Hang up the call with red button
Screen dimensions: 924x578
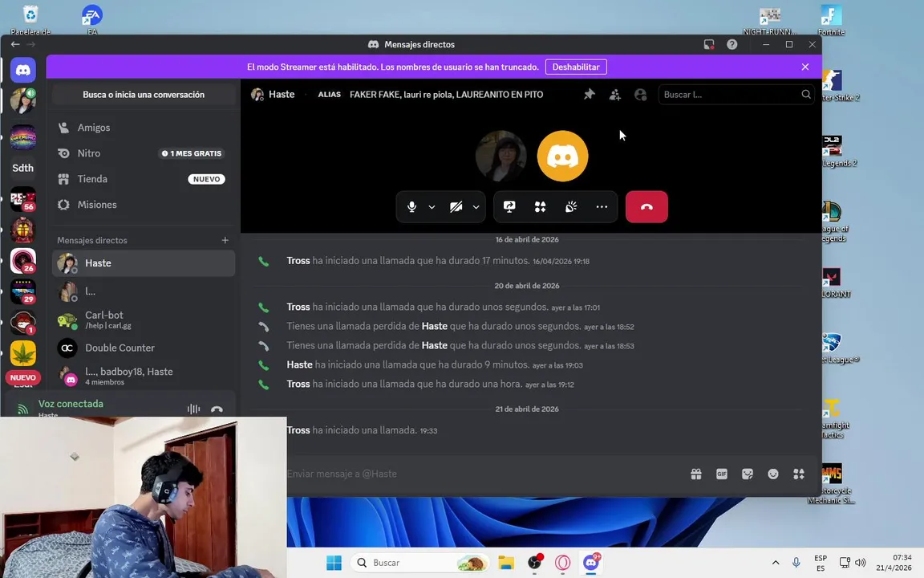[646, 207]
